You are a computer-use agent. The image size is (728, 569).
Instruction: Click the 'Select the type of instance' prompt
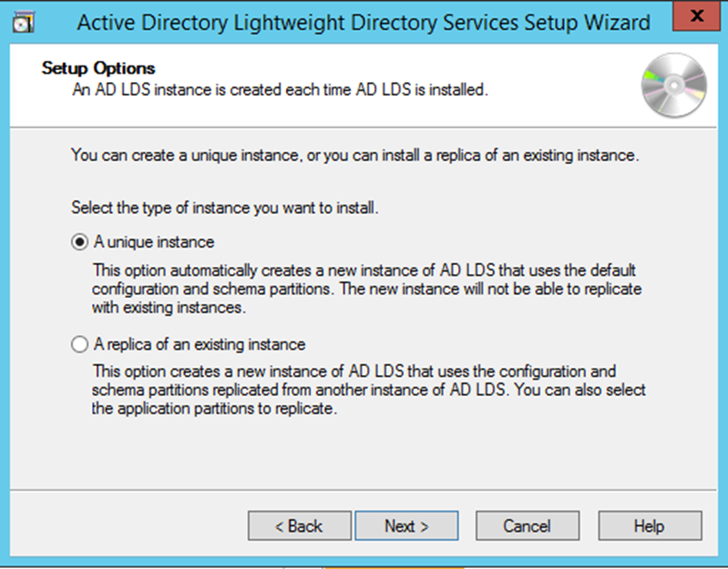pyautogui.click(x=224, y=208)
